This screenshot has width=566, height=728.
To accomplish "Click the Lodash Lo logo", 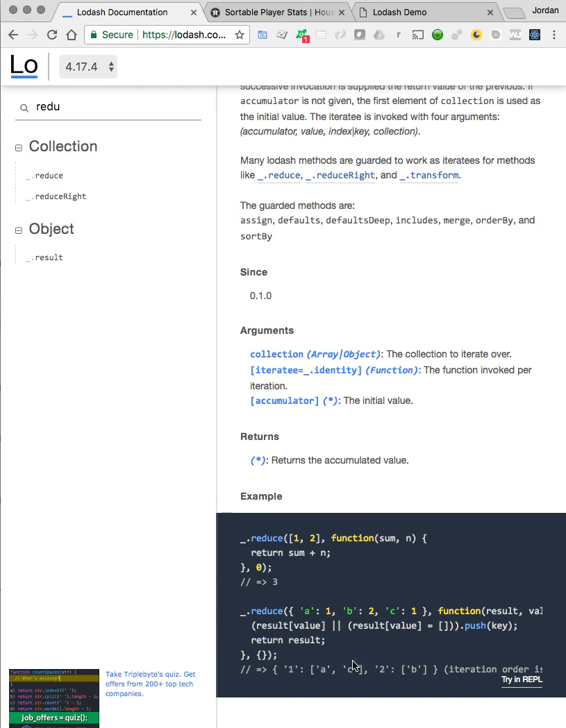I will (x=24, y=66).
